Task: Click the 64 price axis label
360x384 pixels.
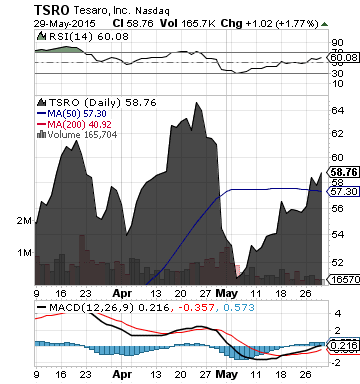Action: (337, 111)
